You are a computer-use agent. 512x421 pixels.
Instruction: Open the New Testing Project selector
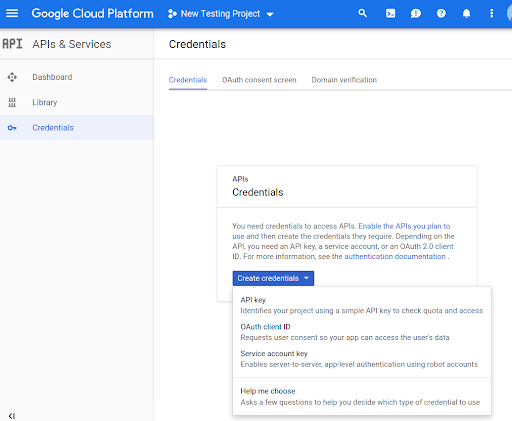coord(221,14)
